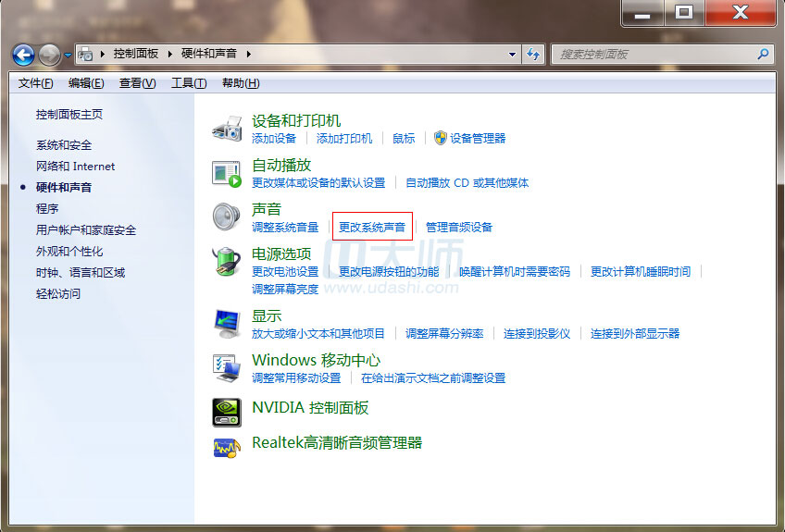The image size is (785, 532).
Task: Open the 文件(F) menu
Action: 36,83
